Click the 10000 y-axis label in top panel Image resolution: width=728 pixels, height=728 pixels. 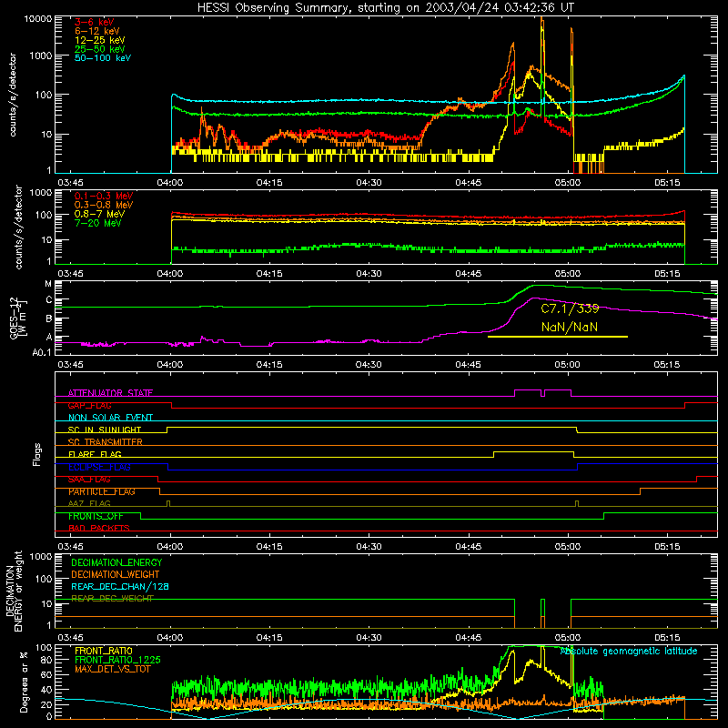click(38, 18)
